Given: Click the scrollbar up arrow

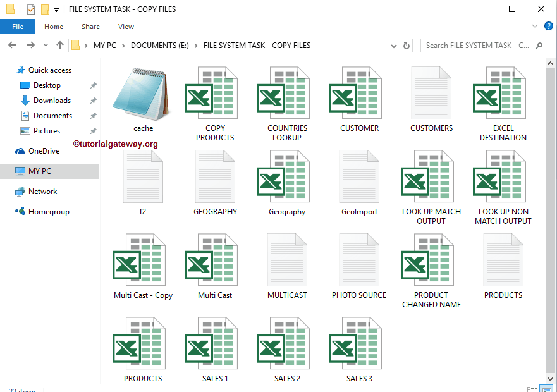Looking at the screenshot, I should tap(550, 63).
